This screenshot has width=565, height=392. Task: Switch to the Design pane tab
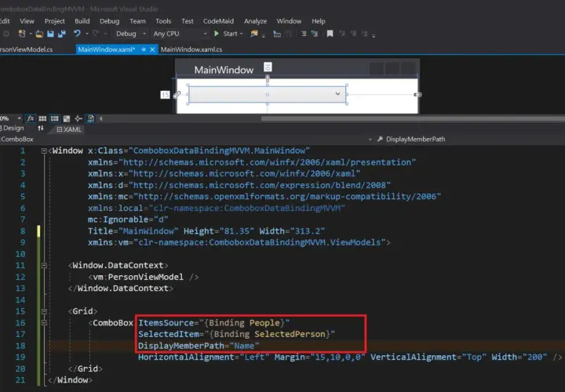(x=13, y=128)
